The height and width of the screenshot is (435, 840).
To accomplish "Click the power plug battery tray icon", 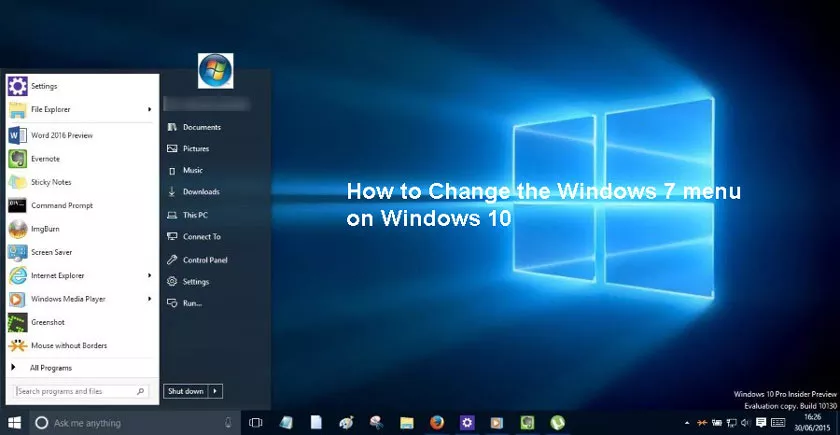I will (x=717, y=423).
